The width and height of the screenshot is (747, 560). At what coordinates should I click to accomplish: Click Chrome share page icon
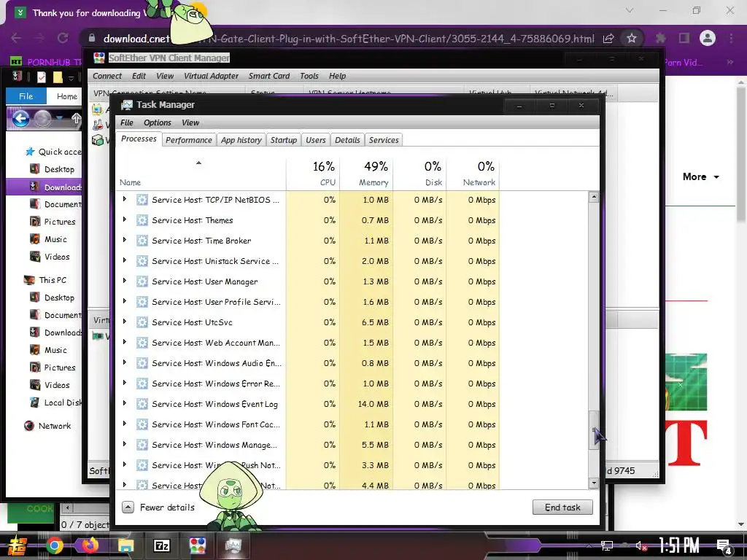click(x=608, y=38)
